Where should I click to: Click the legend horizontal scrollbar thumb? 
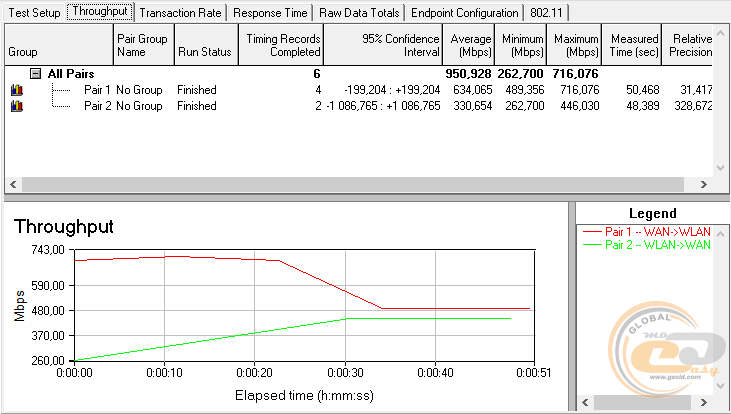(x=642, y=402)
